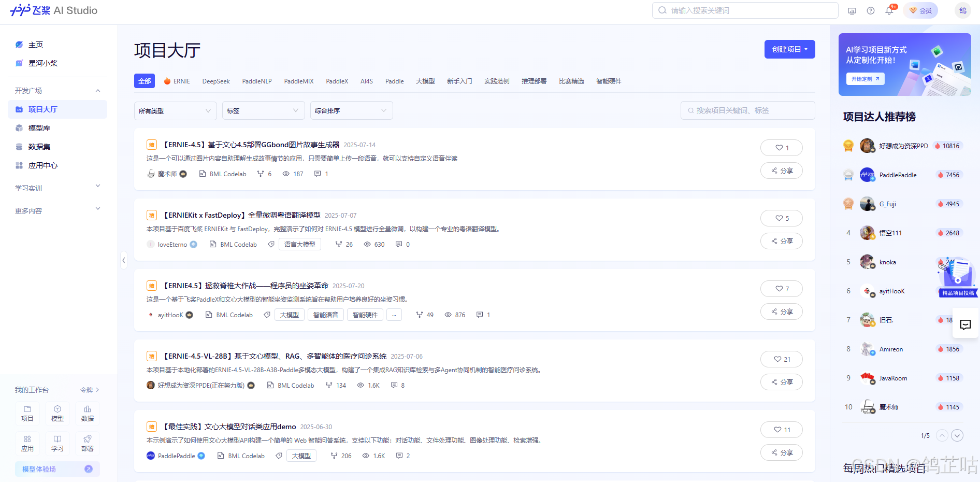Screen dimensions: 980x482
Task: Click the 语言大模型 tag
Action: click(300, 244)
